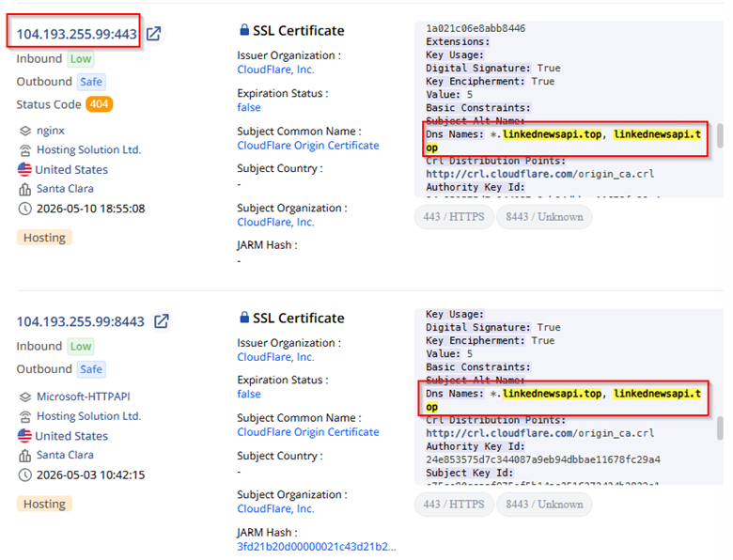Click the Microsoft-HTTPAPI server link

(84, 397)
